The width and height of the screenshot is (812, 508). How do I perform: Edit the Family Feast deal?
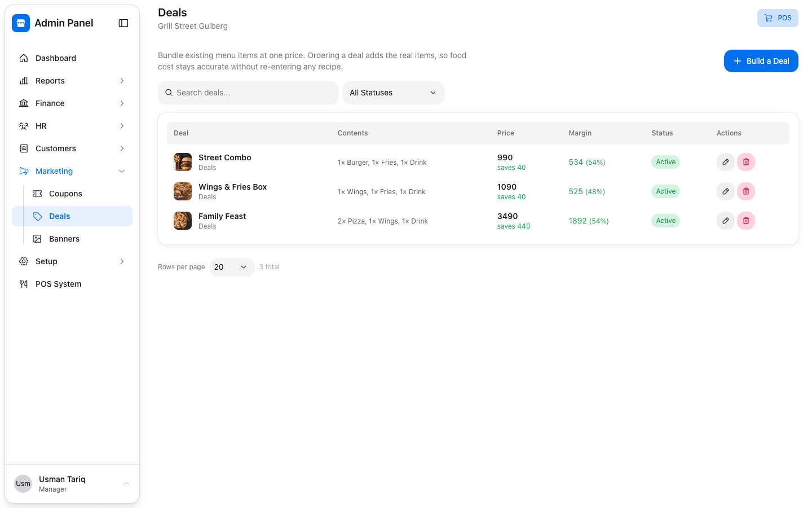click(726, 221)
